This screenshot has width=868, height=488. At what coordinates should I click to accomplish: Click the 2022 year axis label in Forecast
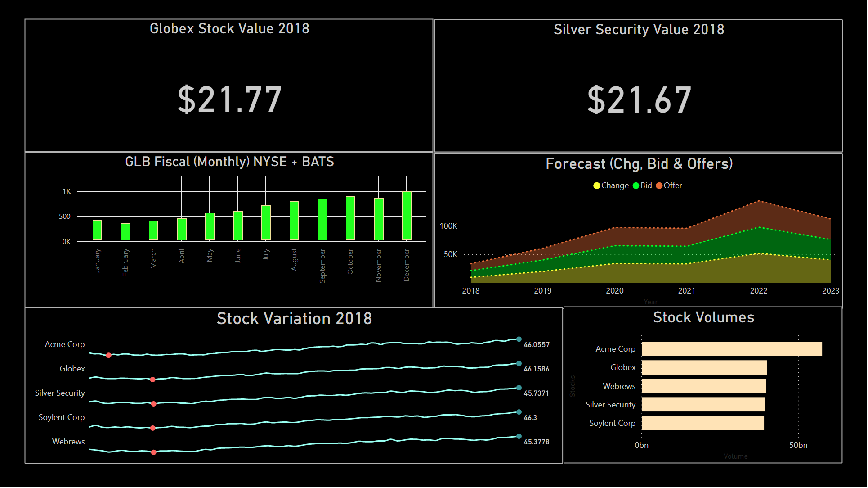[x=759, y=291]
